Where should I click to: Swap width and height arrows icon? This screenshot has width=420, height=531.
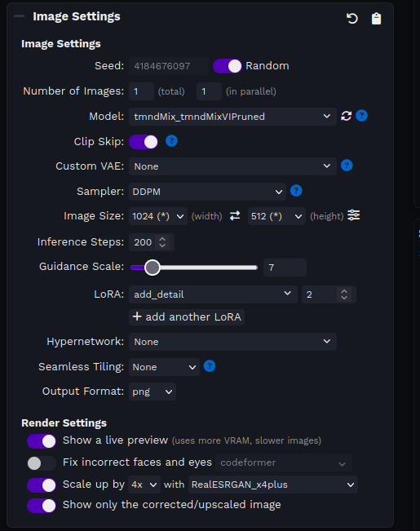point(235,215)
